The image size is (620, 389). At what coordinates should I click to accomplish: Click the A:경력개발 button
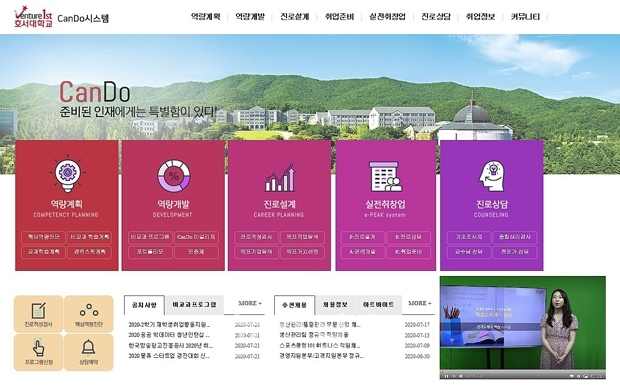click(363, 252)
